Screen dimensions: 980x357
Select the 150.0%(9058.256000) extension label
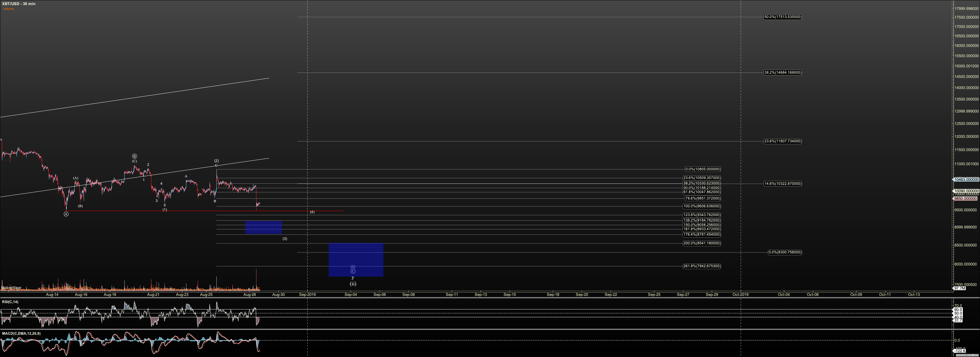pos(702,225)
